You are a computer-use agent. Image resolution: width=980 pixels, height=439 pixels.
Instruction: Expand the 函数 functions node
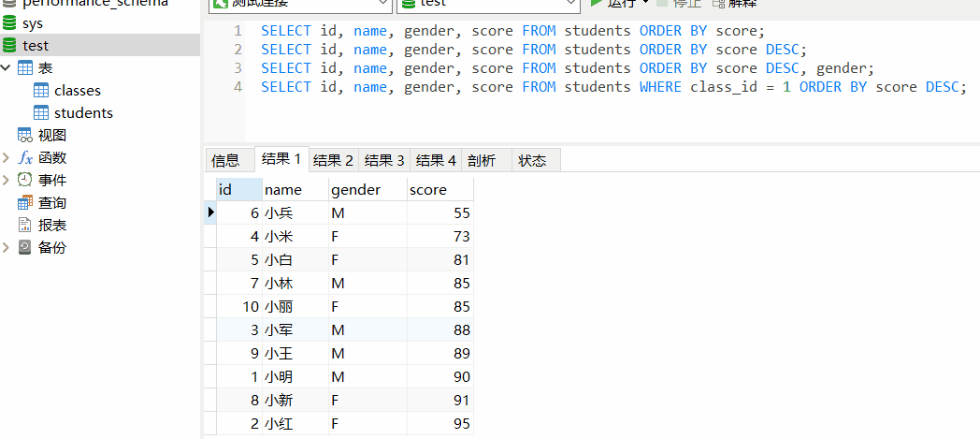(x=7, y=157)
